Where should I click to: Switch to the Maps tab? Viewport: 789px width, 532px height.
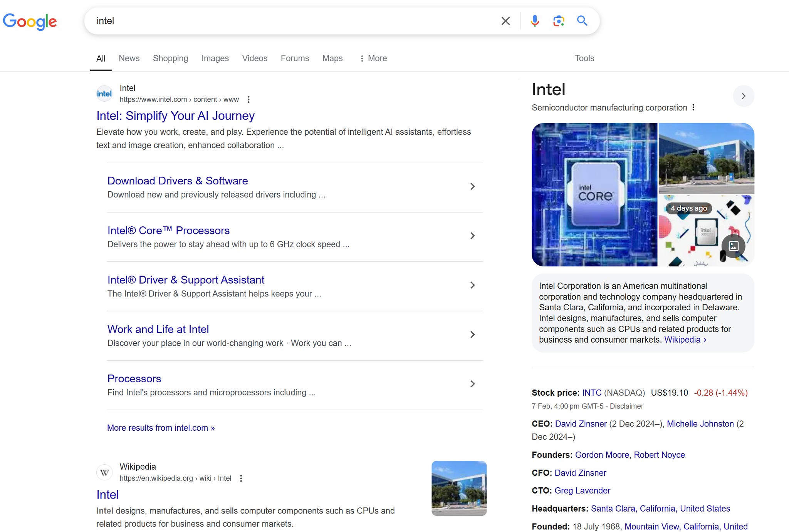click(x=332, y=58)
